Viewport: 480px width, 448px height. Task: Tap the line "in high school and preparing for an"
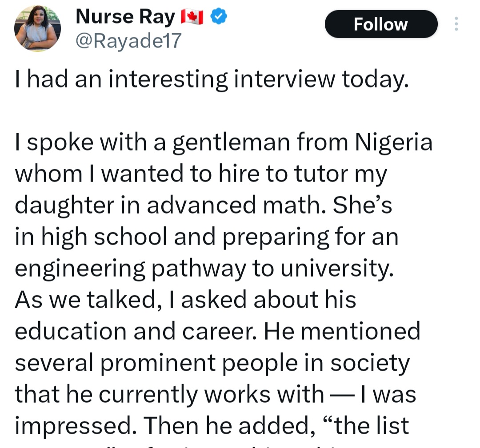coord(206,237)
